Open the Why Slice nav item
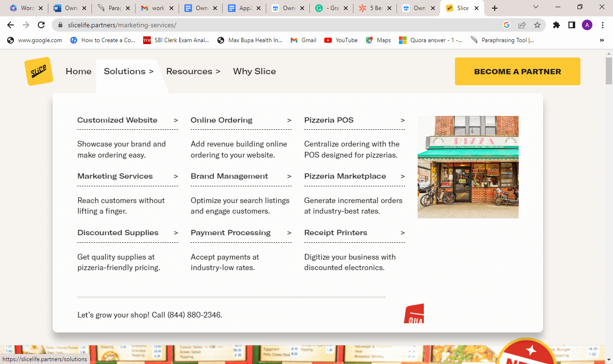 254,71
